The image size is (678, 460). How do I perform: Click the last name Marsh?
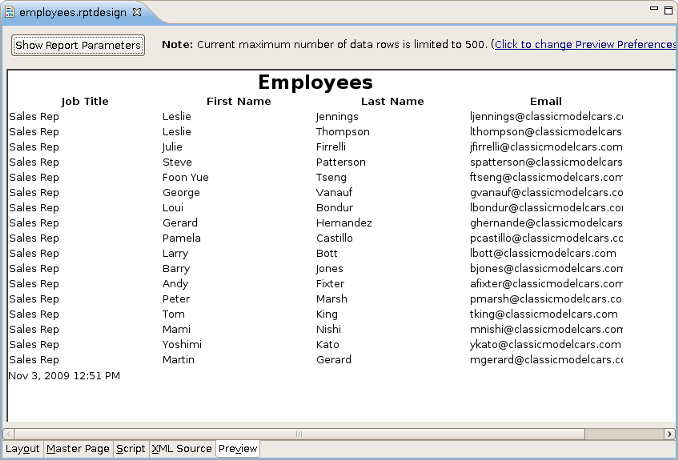pos(332,299)
